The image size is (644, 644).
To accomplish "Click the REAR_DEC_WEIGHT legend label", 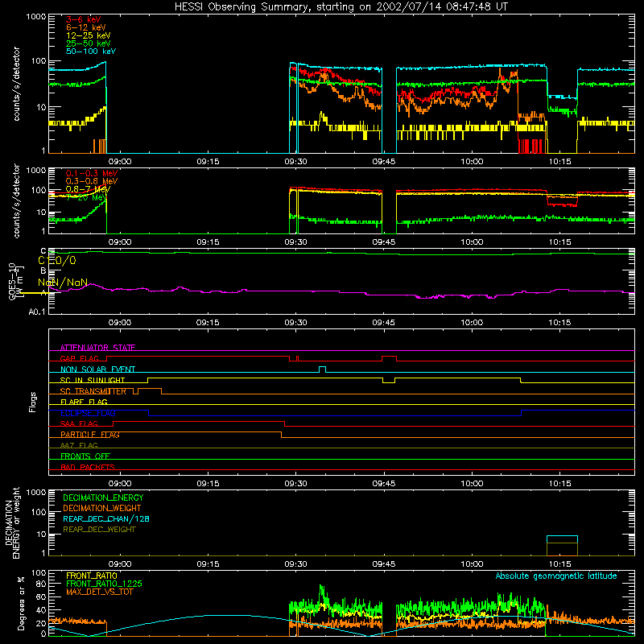I will [x=99, y=530].
